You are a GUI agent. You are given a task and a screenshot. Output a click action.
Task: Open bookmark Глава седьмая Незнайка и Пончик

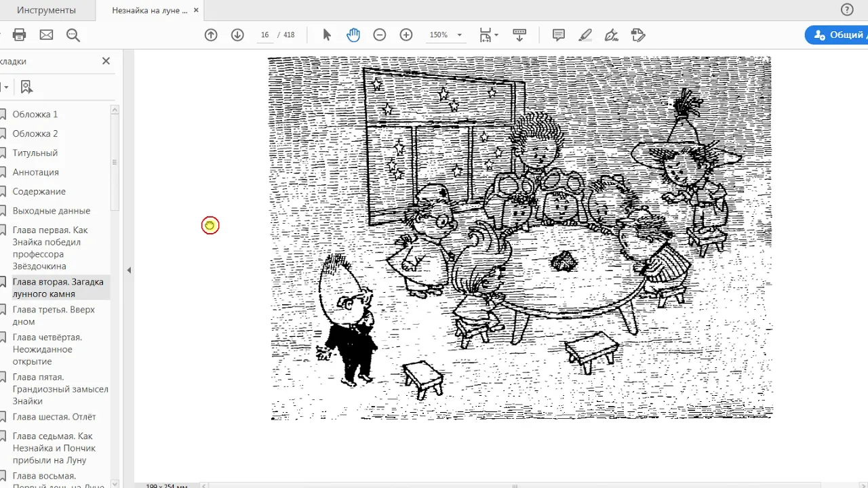54,448
